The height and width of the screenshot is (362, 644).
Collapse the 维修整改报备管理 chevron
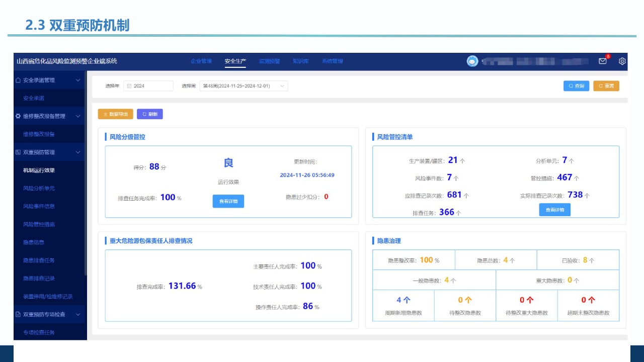(78, 116)
